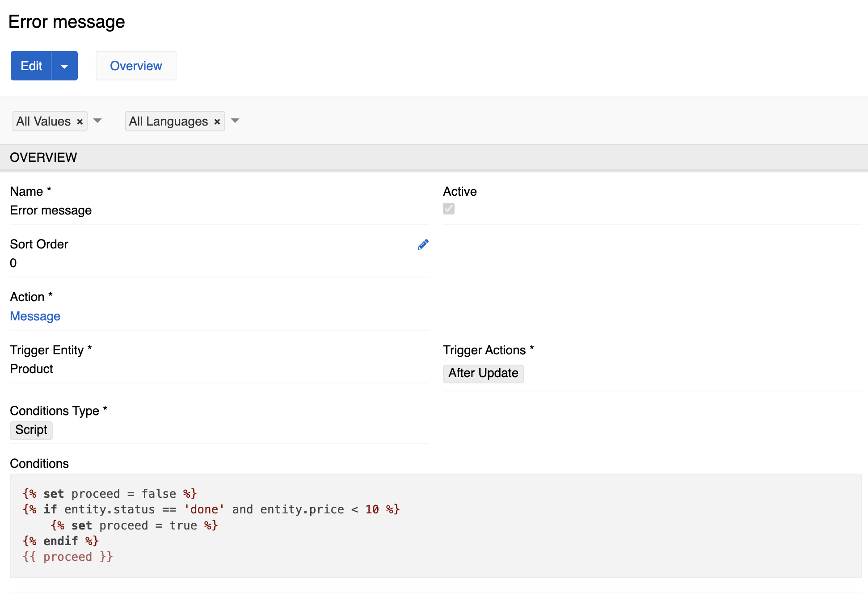
Task: Open the Message action link
Action: coord(35,316)
